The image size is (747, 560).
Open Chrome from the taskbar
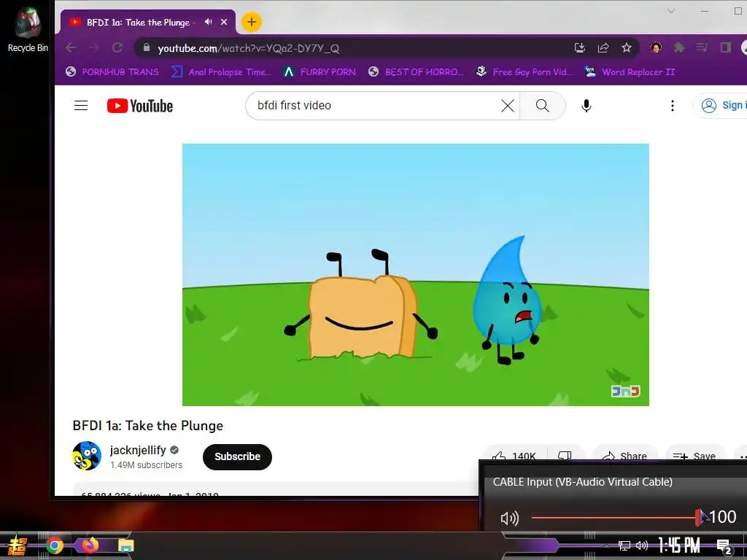[x=55, y=545]
